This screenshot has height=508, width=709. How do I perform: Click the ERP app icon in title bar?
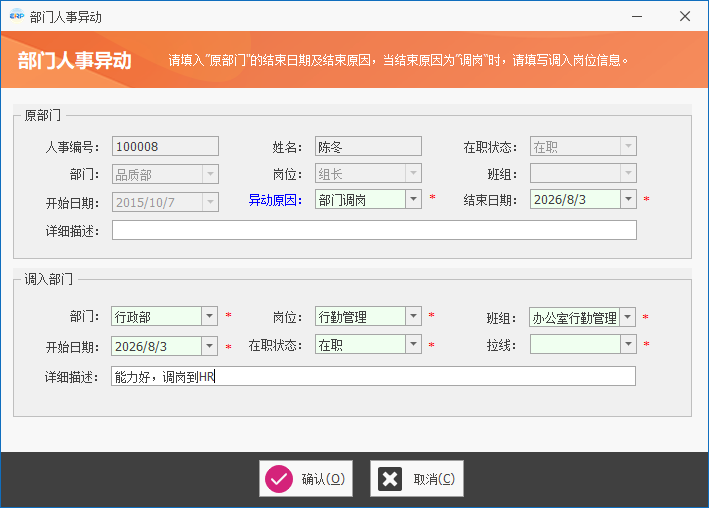coord(17,16)
